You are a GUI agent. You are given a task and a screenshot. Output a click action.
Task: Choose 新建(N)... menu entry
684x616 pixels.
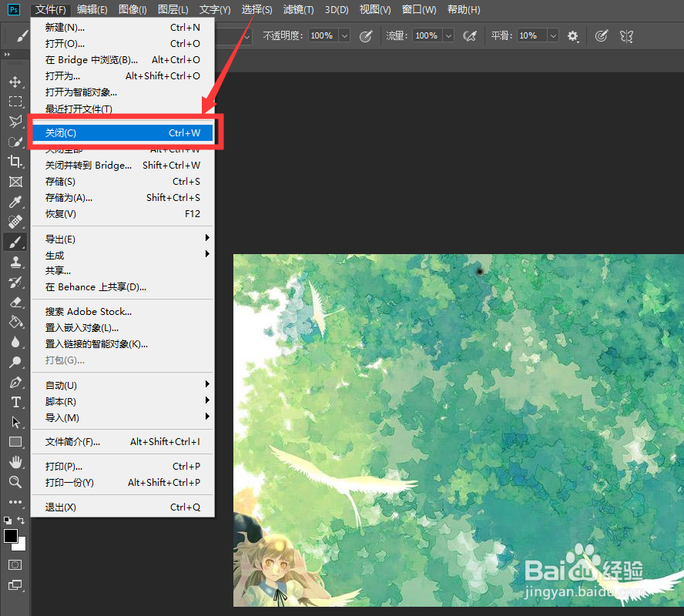[x=122, y=28]
